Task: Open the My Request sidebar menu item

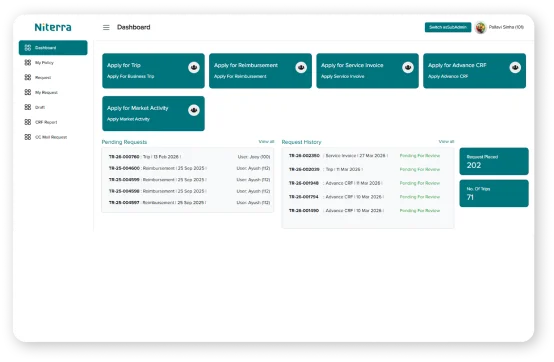Action: (x=53, y=92)
